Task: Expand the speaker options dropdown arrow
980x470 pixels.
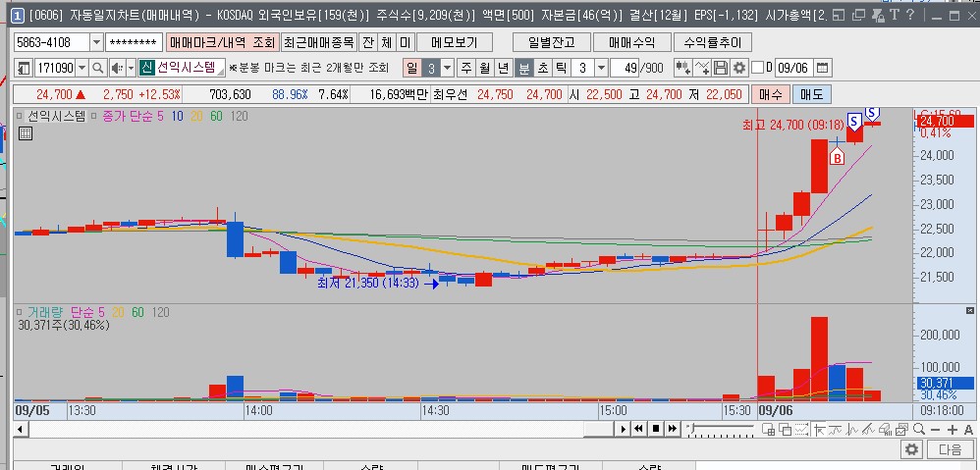Action: click(x=132, y=68)
